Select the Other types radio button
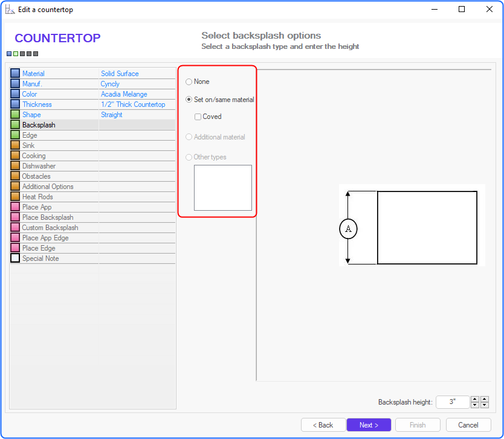The image size is (504, 439). 189,158
